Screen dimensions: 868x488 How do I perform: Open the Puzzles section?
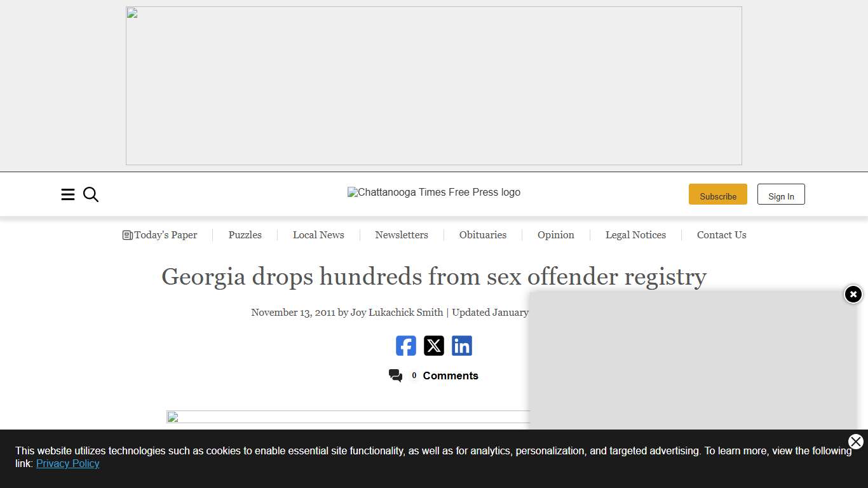point(245,235)
